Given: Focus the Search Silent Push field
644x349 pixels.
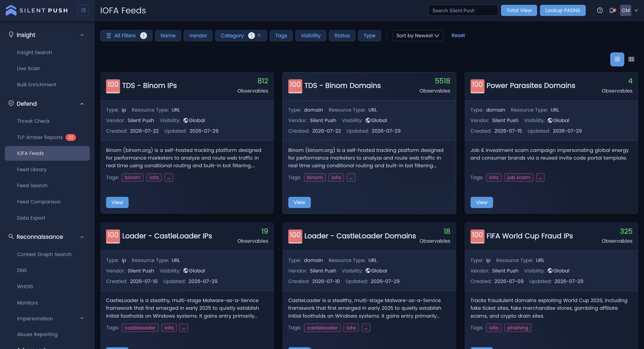Looking at the screenshot, I should click(x=463, y=11).
